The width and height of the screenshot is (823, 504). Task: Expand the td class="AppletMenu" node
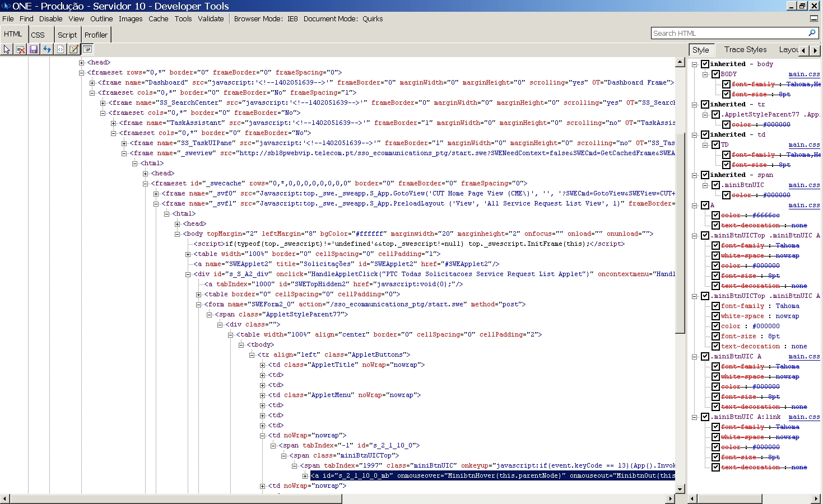coord(262,395)
